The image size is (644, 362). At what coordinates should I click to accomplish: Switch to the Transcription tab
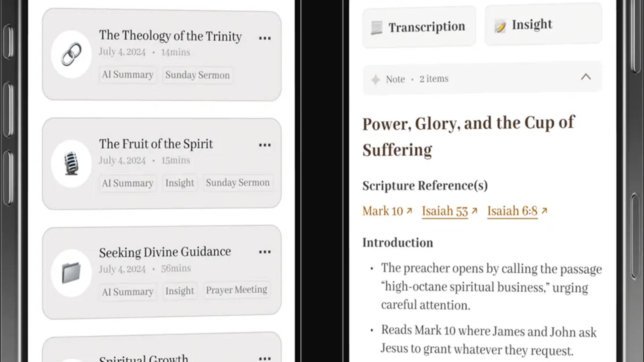click(419, 27)
